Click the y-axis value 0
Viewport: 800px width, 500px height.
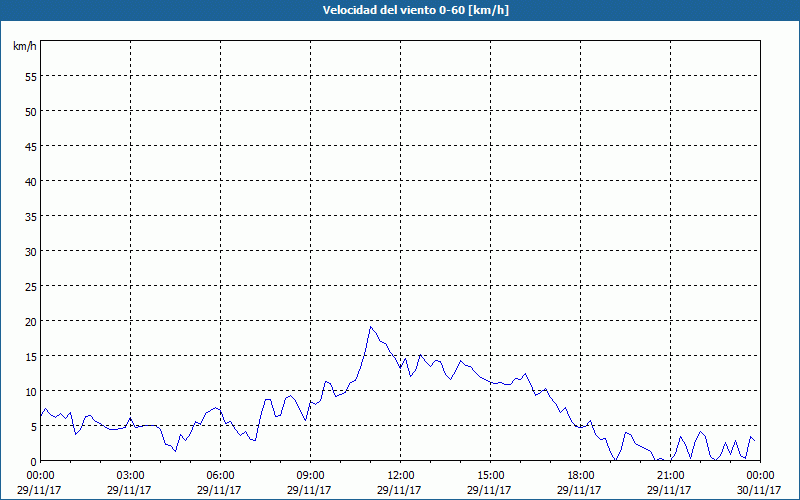tap(34, 462)
